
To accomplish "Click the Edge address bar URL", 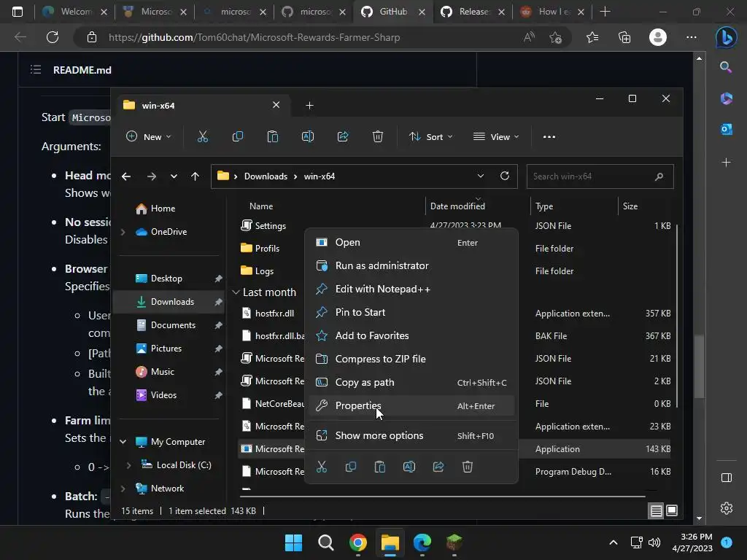I will [255, 38].
